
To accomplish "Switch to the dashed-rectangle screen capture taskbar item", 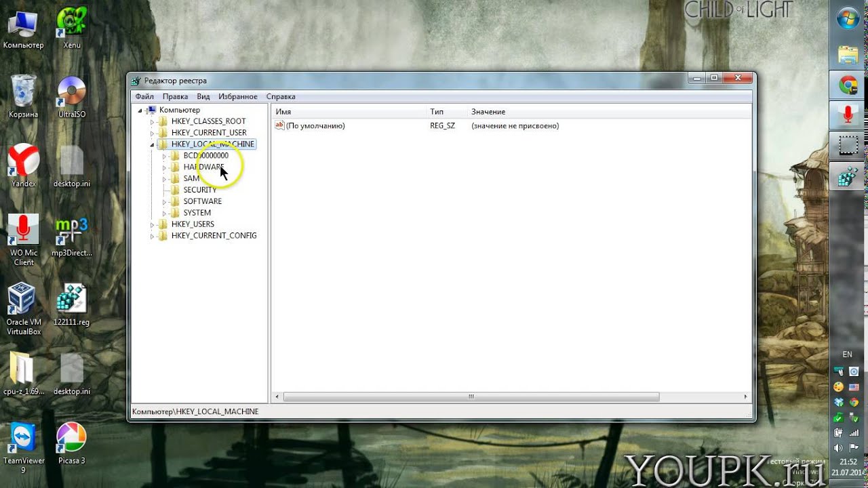I will (848, 145).
